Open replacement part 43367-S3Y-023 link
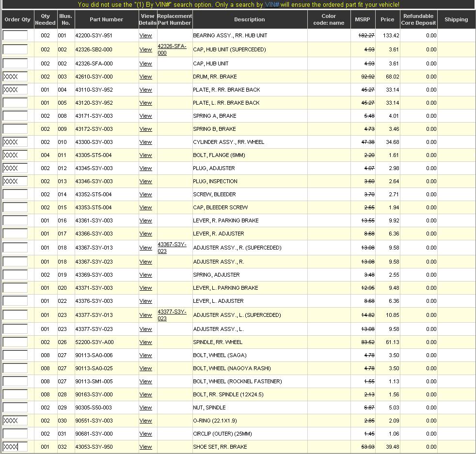 click(172, 248)
